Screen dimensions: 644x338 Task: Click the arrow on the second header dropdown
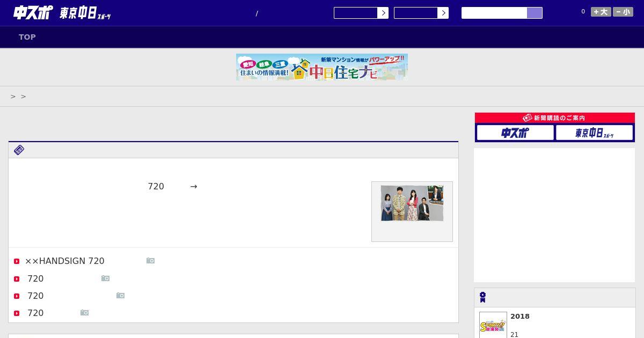tap(443, 13)
